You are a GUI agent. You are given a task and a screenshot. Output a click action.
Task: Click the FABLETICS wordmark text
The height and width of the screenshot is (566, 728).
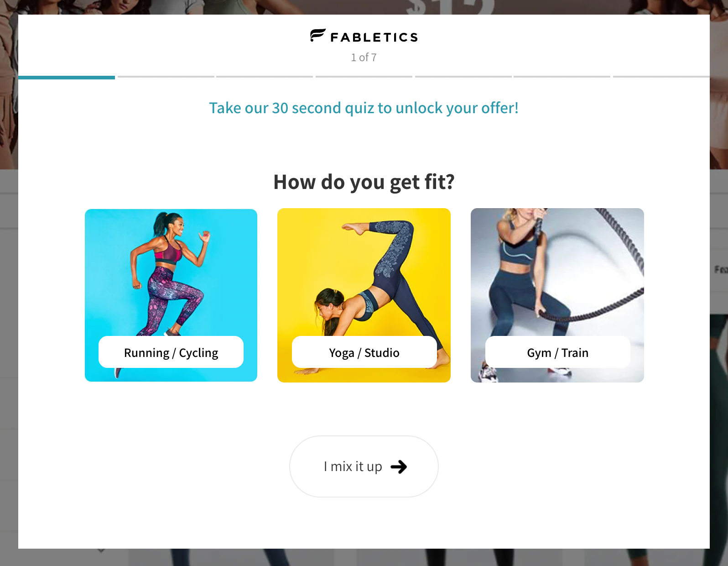click(x=374, y=37)
